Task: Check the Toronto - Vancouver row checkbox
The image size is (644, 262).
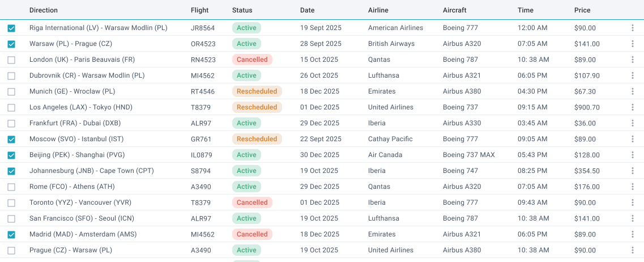Action: 11,203
